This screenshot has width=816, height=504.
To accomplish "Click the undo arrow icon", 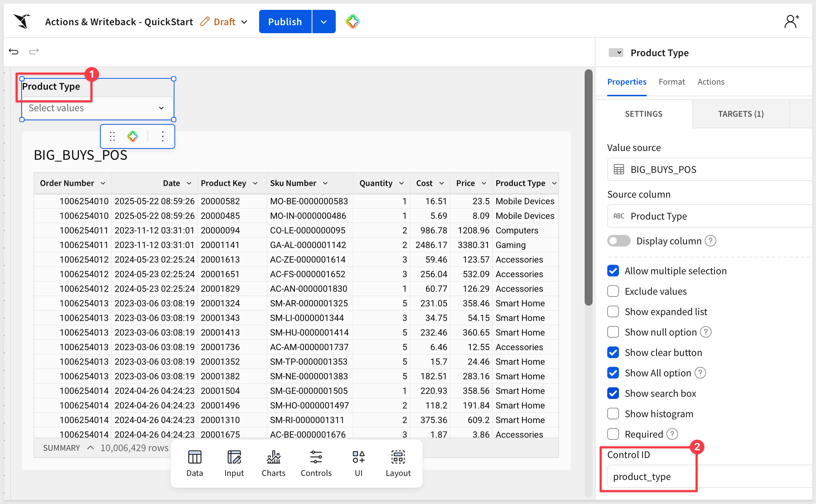I will click(14, 51).
